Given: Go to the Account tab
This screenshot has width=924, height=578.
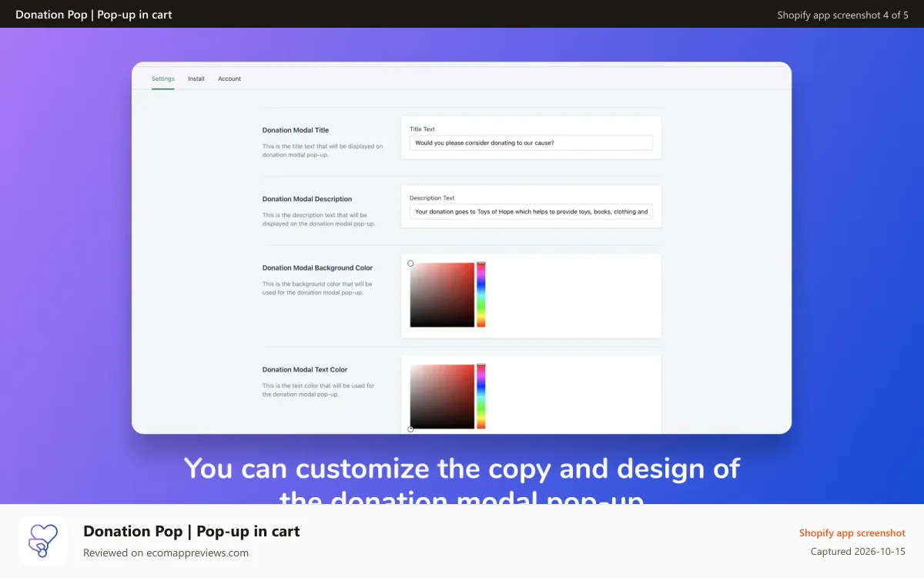Looking at the screenshot, I should coord(229,79).
